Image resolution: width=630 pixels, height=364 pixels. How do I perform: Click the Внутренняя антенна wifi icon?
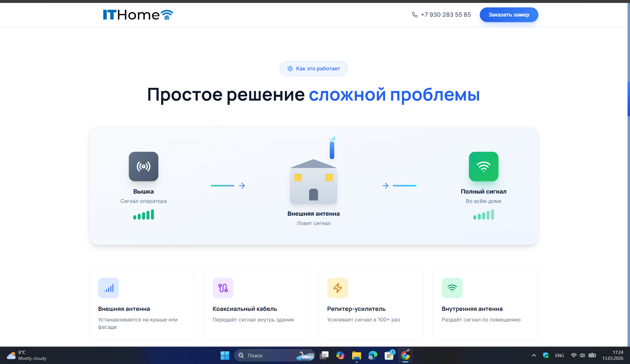452,288
